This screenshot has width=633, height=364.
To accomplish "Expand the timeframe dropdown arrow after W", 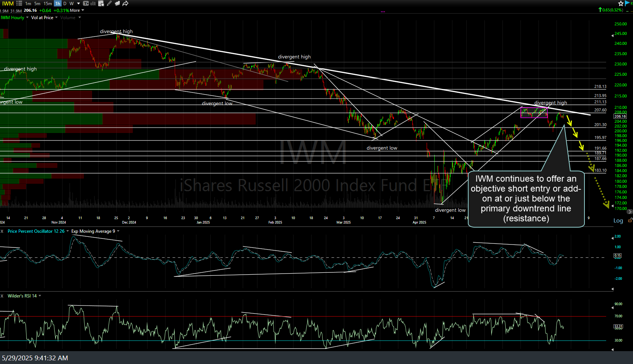I will (78, 3).
